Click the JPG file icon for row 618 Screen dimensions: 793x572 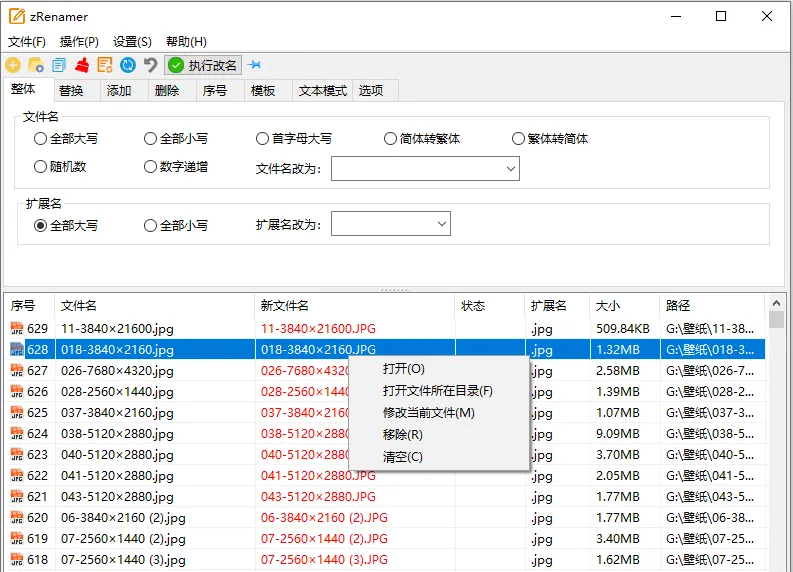(x=17, y=559)
